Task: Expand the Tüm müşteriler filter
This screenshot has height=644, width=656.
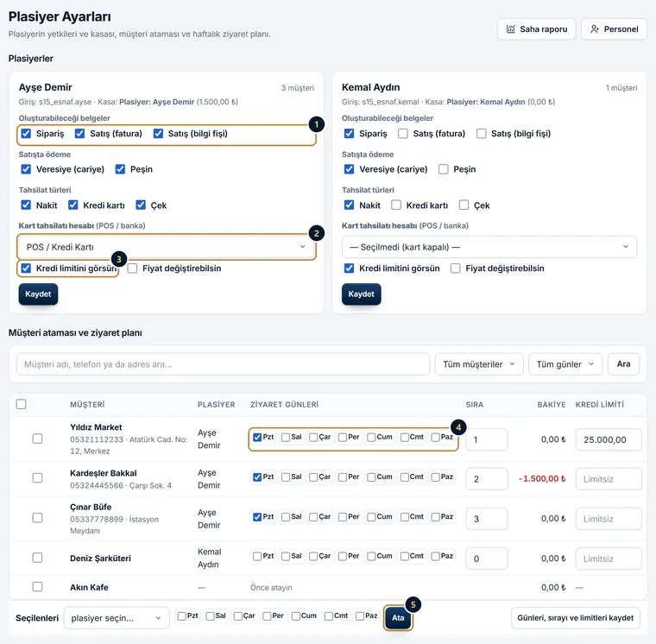Action: pos(479,364)
